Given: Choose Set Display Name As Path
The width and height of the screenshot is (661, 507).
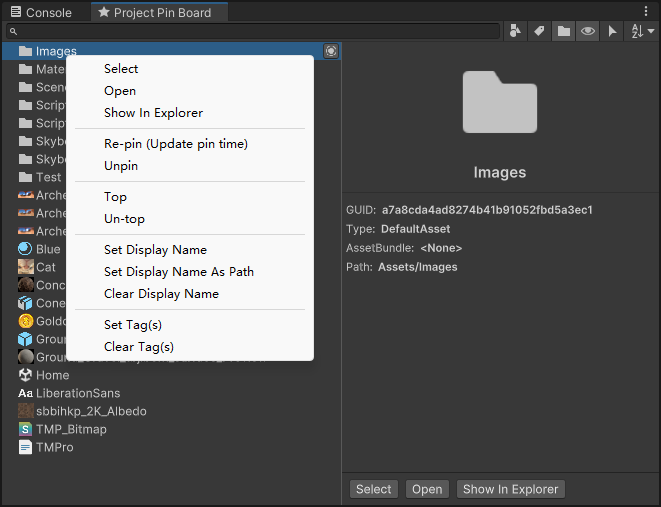Looking at the screenshot, I should pos(190,272).
